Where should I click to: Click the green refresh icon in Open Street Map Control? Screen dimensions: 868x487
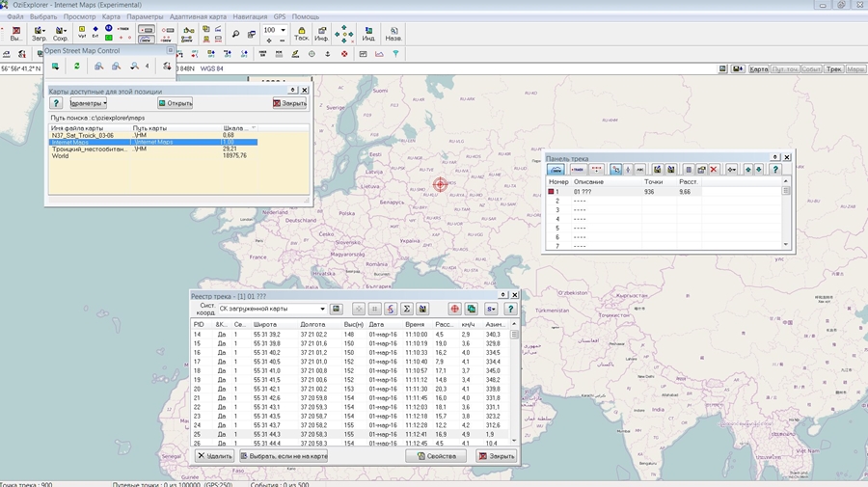click(x=76, y=67)
